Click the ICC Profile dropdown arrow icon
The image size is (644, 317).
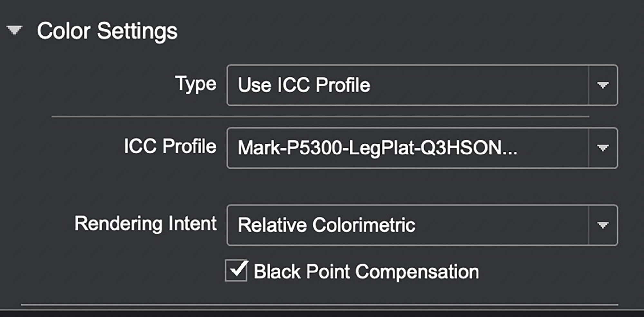[603, 148]
